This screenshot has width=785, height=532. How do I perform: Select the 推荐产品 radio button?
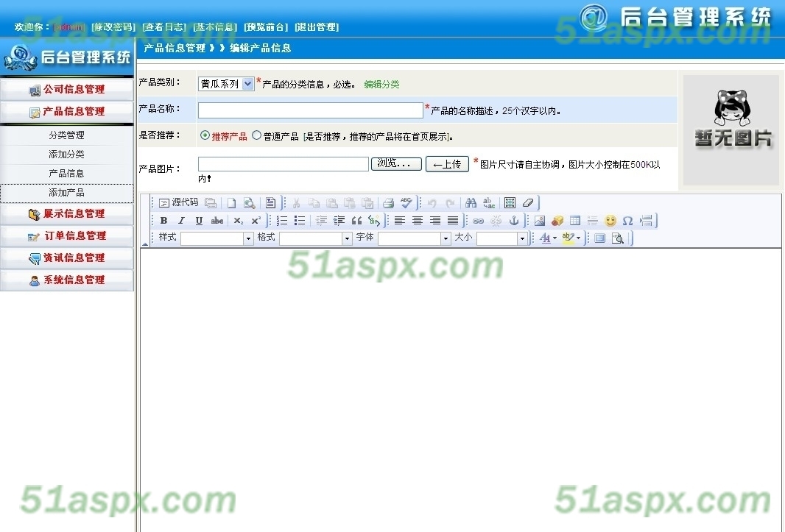(x=205, y=135)
